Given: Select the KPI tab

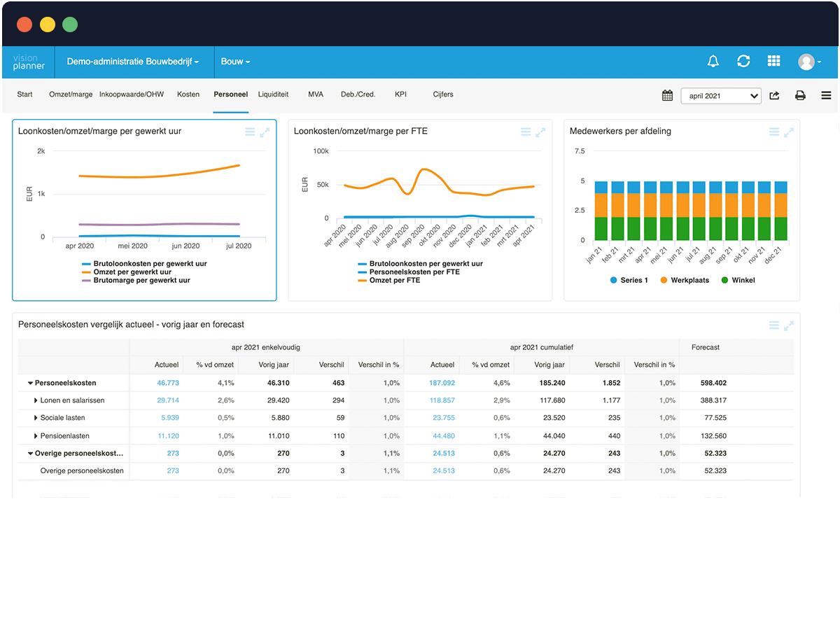Looking at the screenshot, I should 400,94.
